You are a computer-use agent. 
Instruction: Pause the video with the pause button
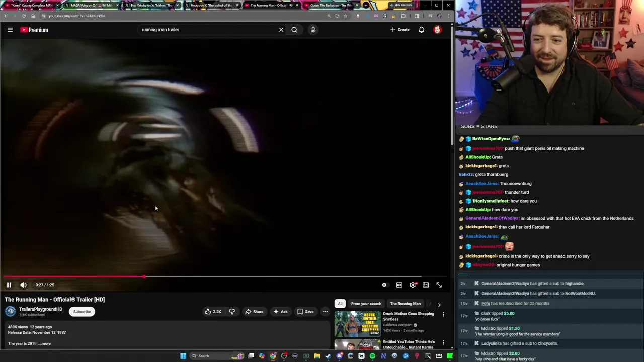pyautogui.click(x=9, y=285)
